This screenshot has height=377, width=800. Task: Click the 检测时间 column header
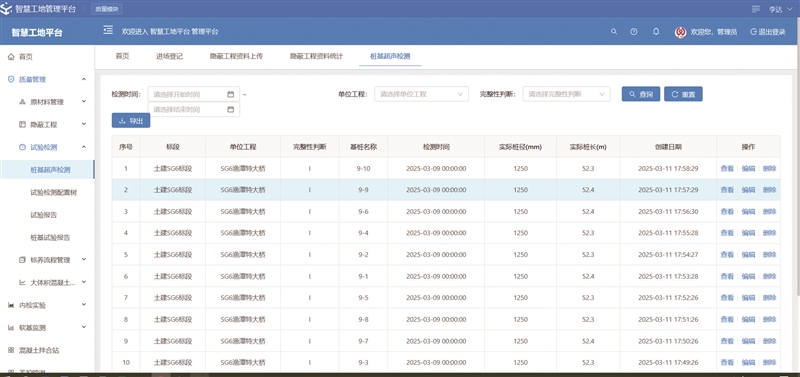(436, 147)
